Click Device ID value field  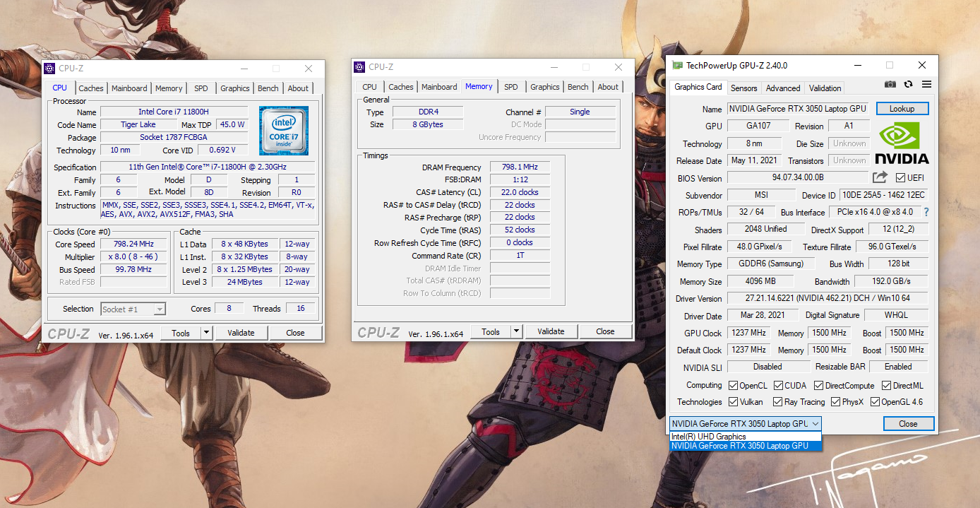pyautogui.click(x=883, y=195)
